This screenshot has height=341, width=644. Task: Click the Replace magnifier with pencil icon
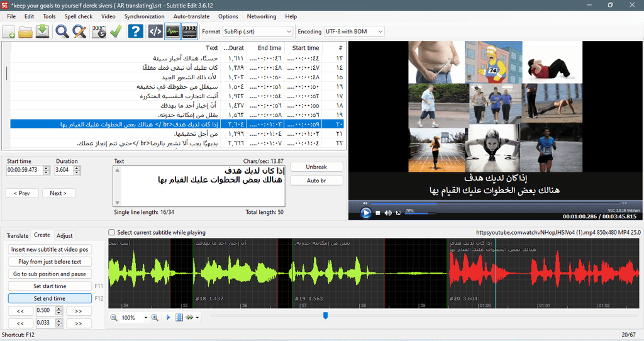(x=79, y=31)
